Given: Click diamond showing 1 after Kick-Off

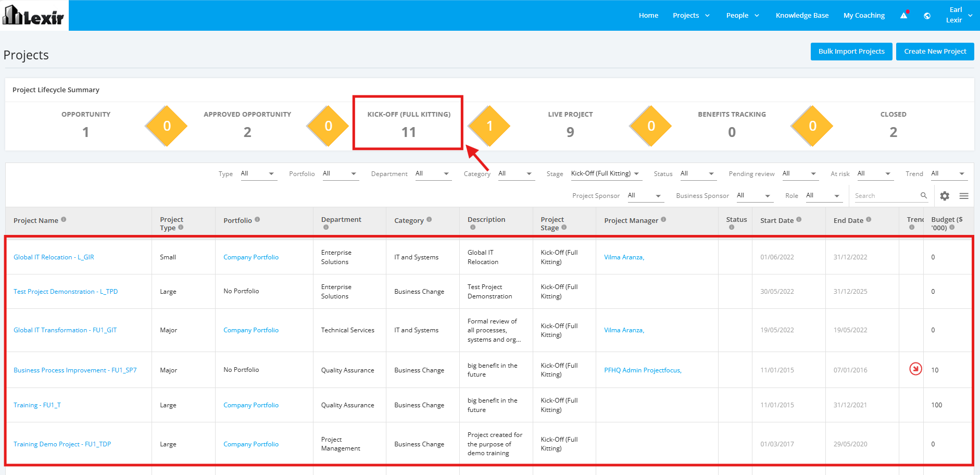Looking at the screenshot, I should [x=489, y=126].
